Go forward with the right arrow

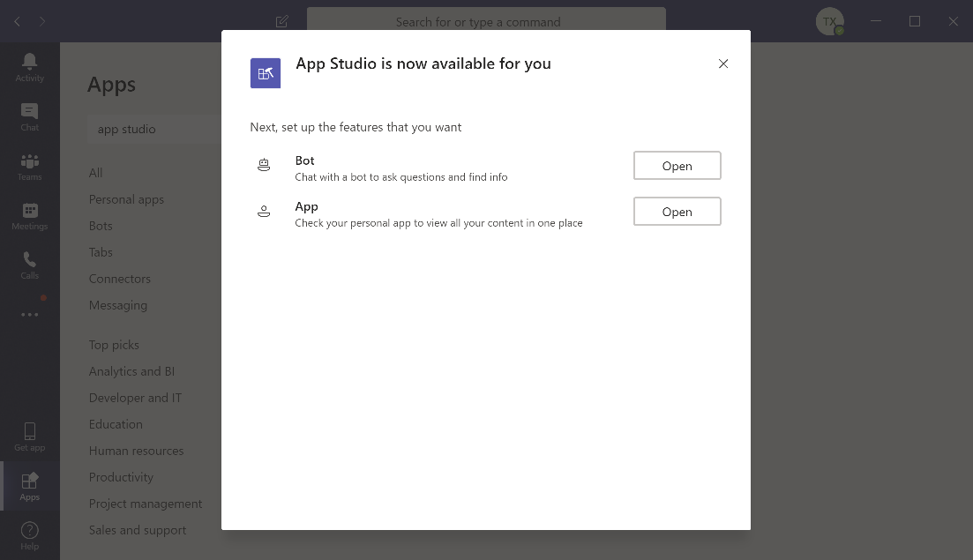click(x=42, y=22)
